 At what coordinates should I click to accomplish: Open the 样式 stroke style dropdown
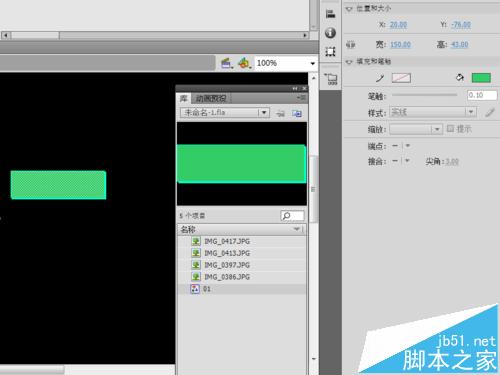[x=471, y=112]
